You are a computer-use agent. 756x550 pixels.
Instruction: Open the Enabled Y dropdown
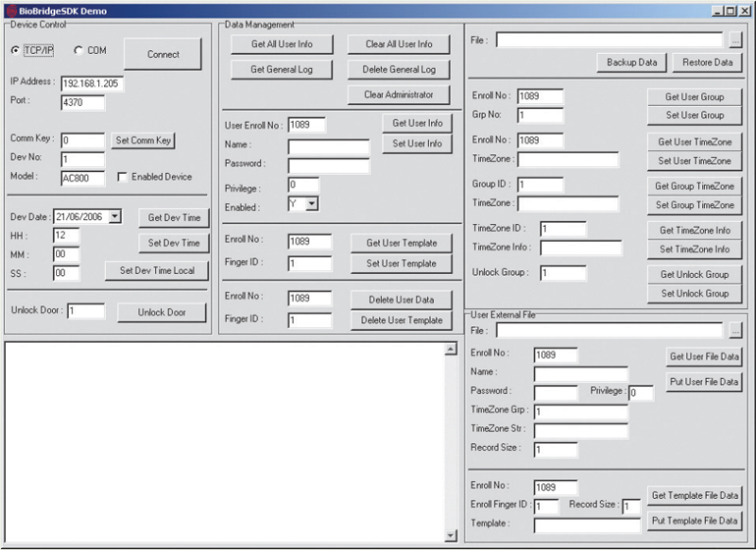pyautogui.click(x=312, y=204)
